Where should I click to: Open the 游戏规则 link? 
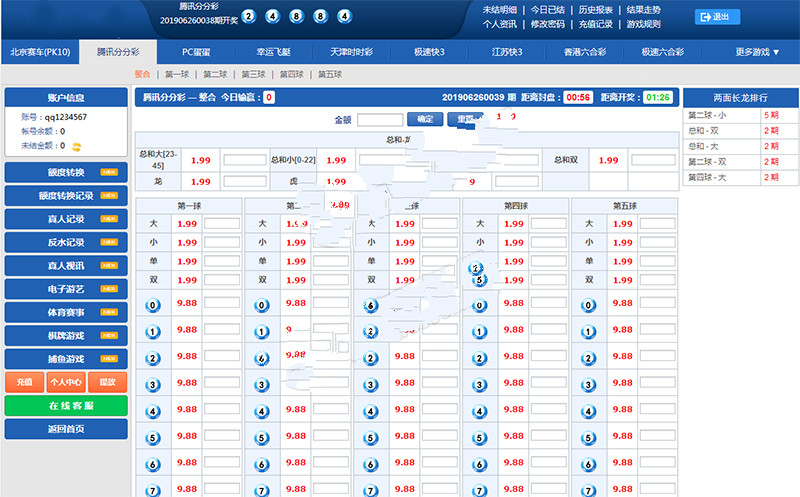[x=643, y=24]
